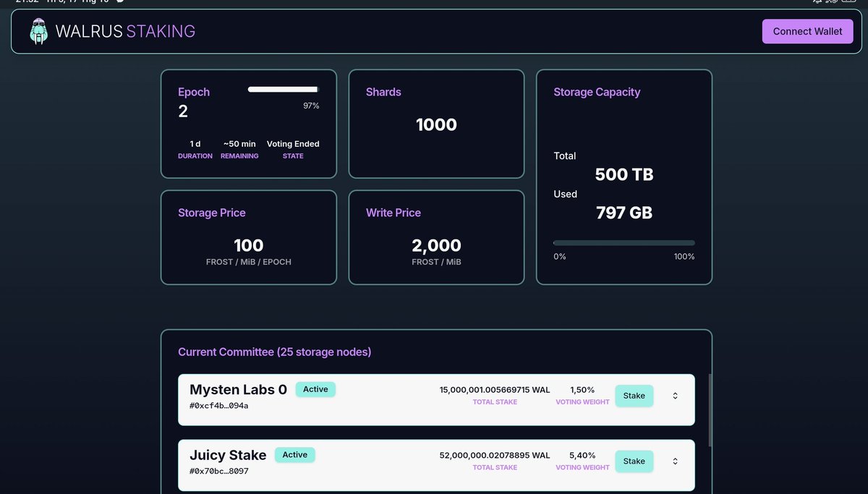Screen dimensions: 868x494
Task: Click the Current Committee (25 storage nodes) heading
Action: coord(274,352)
